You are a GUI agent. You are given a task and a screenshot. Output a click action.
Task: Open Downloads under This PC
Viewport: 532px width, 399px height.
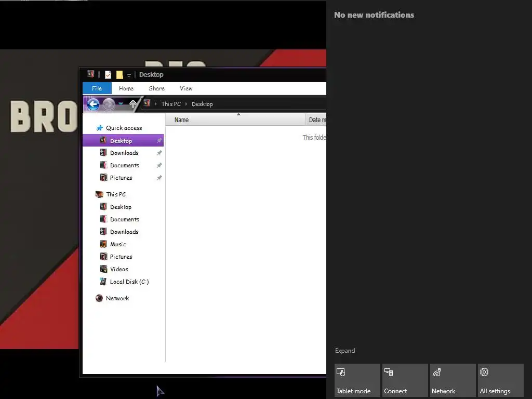point(124,232)
